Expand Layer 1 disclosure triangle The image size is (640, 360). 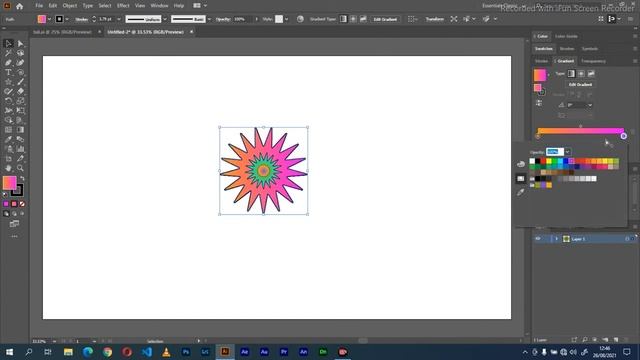pyautogui.click(x=556, y=239)
